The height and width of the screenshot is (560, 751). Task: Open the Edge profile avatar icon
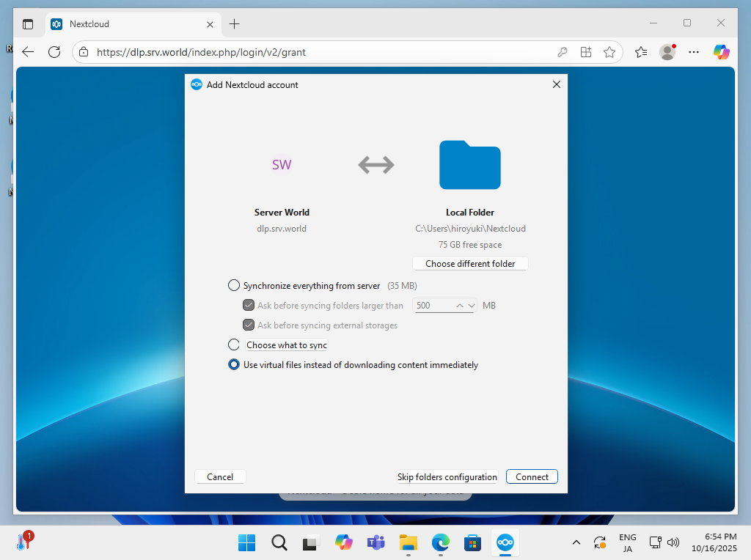coord(667,52)
